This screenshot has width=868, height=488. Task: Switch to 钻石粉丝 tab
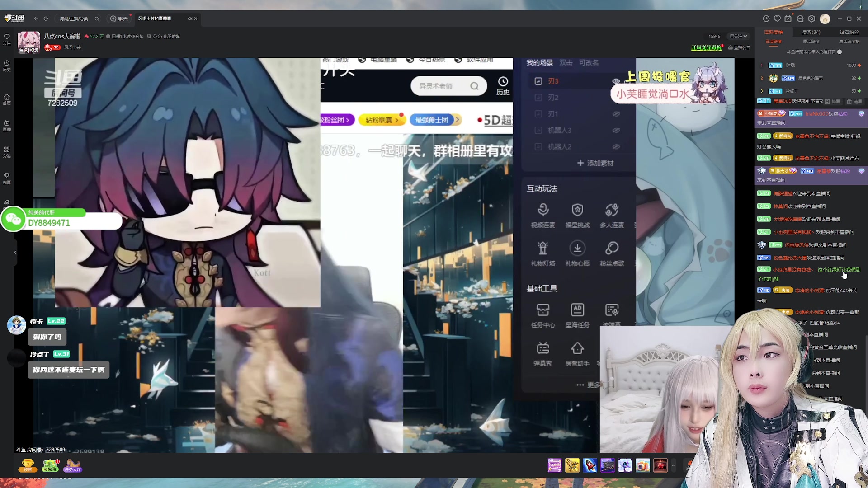tap(849, 32)
